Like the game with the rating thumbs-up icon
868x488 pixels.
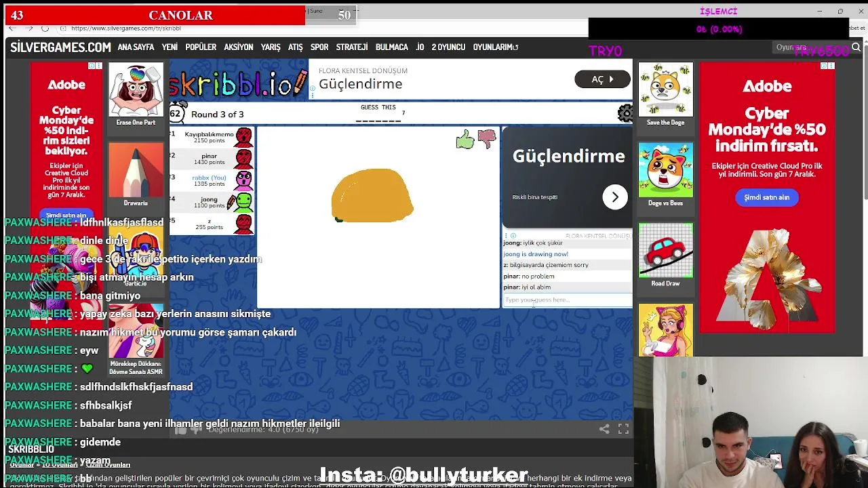180,430
